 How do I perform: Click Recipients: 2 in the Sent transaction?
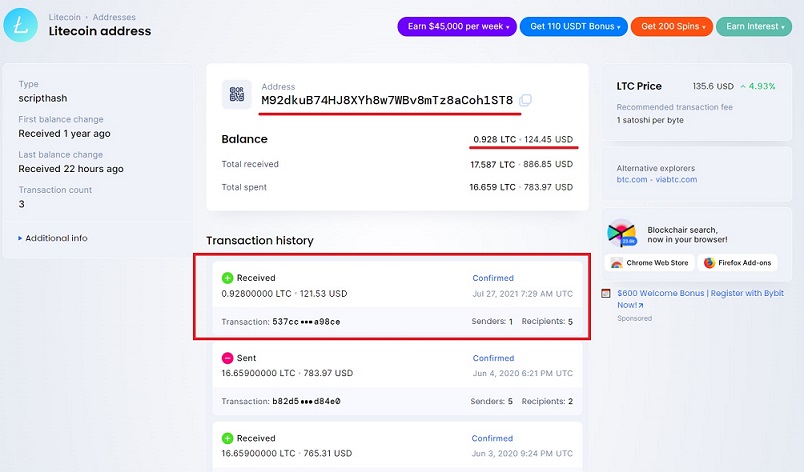(547, 401)
